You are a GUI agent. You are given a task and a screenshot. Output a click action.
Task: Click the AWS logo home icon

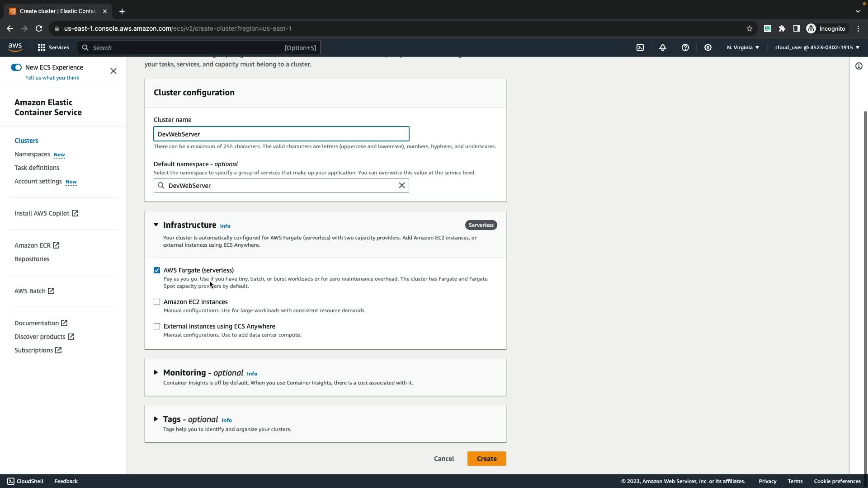coord(15,47)
